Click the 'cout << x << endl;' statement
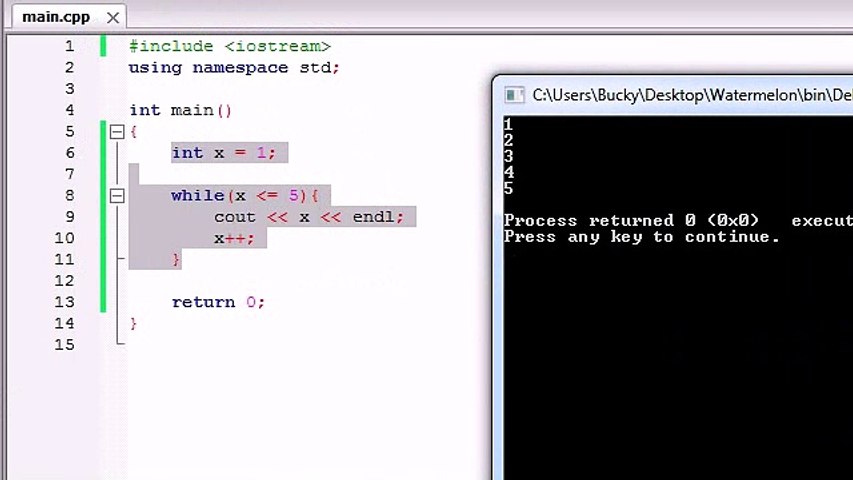Viewport: 853px width, 480px height. pyautogui.click(x=309, y=217)
